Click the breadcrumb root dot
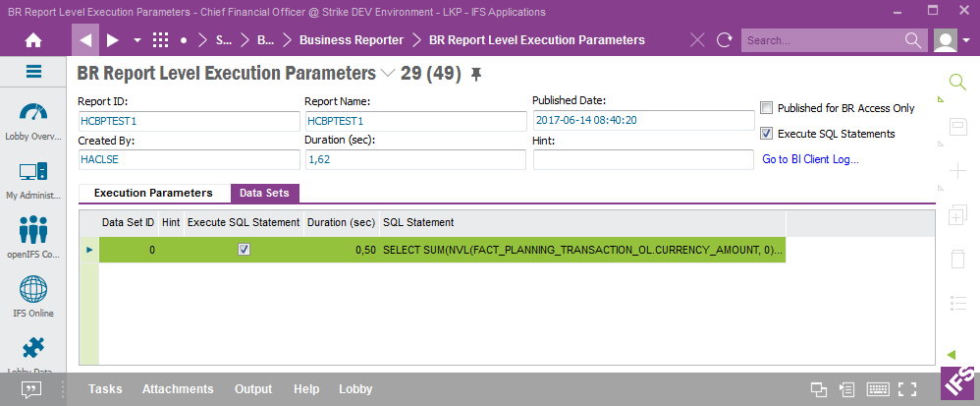The image size is (980, 406). 184,40
